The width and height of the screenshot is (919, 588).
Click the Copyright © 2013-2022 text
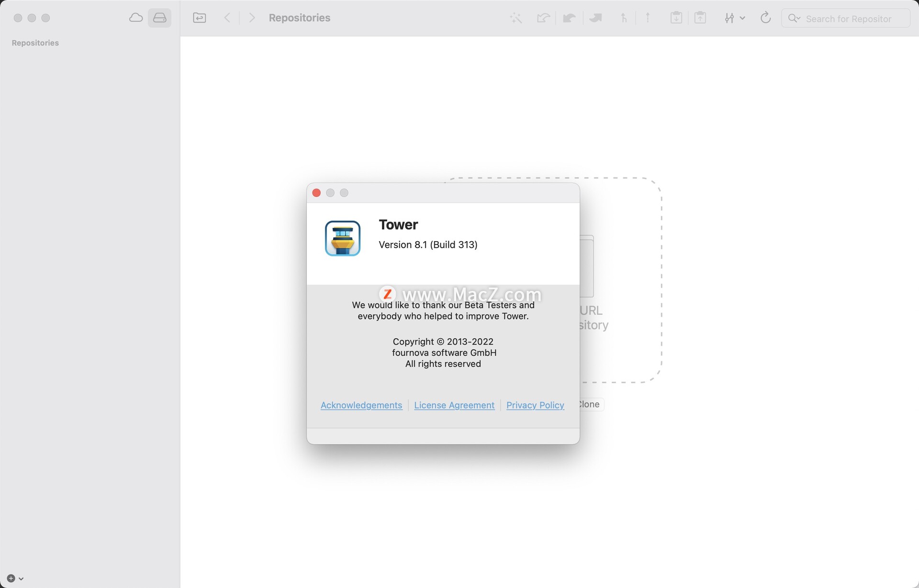tap(443, 342)
